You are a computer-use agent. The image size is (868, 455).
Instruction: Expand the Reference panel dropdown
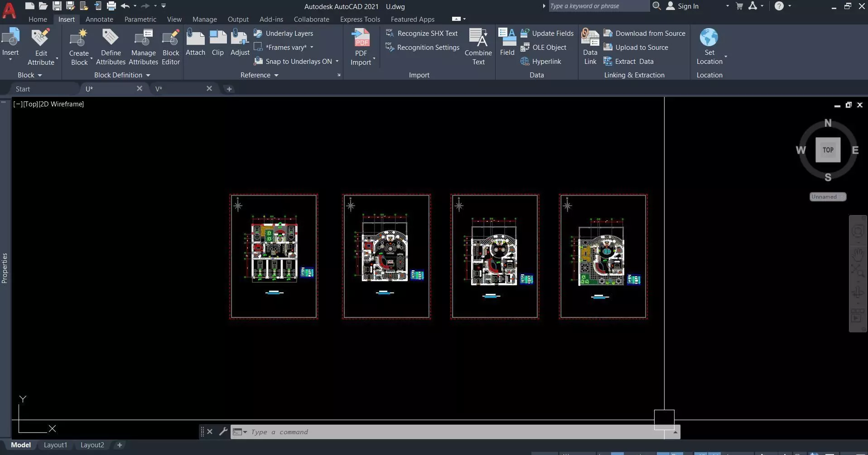[260, 75]
